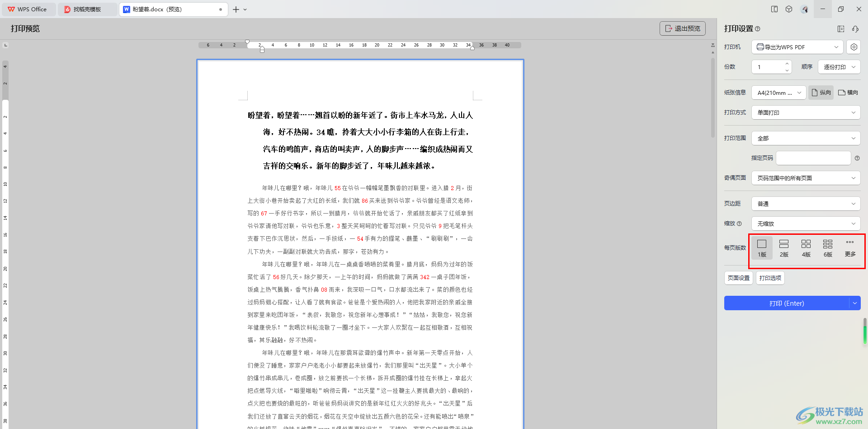This screenshot has height=429, width=868.
Task: Click the 指定页码 page number input field
Action: click(813, 158)
